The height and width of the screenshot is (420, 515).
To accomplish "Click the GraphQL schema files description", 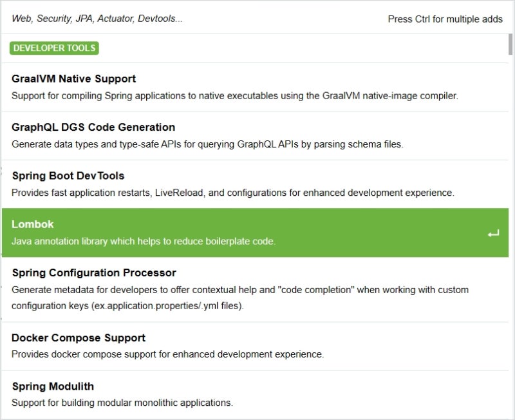I will [x=207, y=144].
